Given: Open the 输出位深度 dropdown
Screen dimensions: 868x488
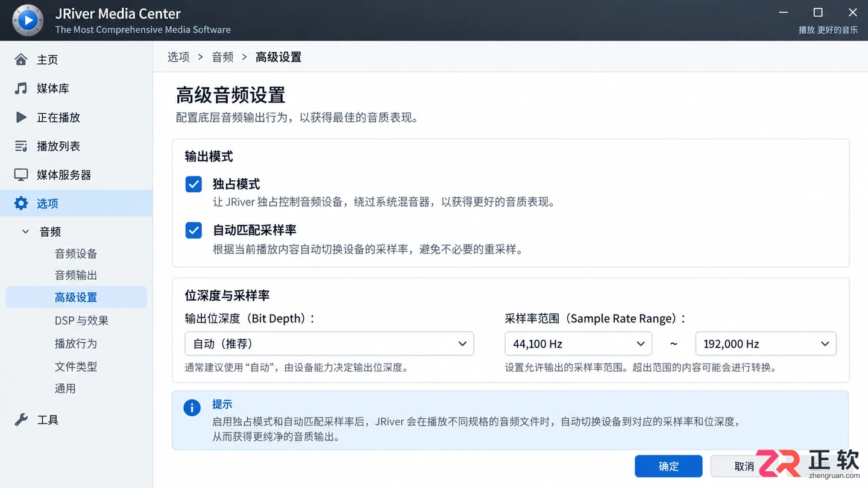Looking at the screenshot, I should click(x=329, y=343).
